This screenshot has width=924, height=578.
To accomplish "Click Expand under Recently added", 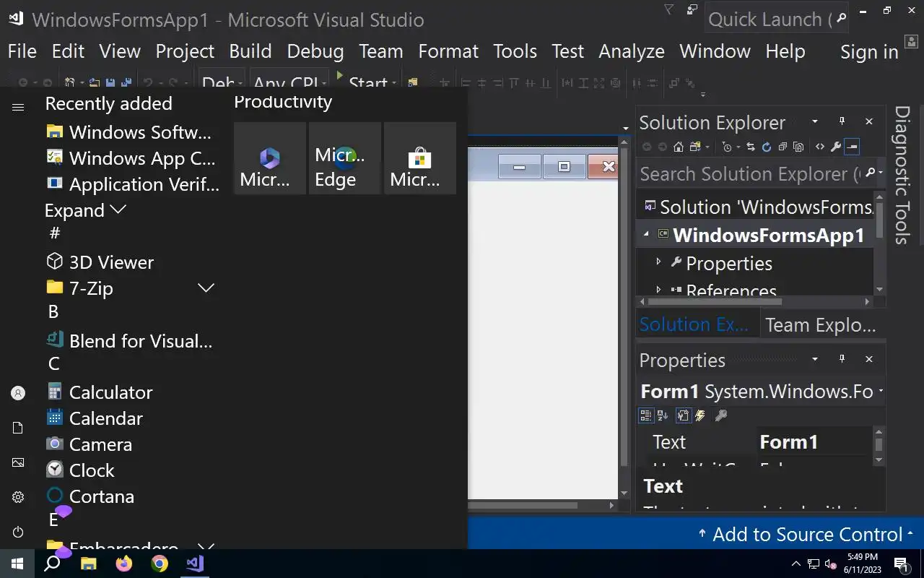I will pos(85,210).
